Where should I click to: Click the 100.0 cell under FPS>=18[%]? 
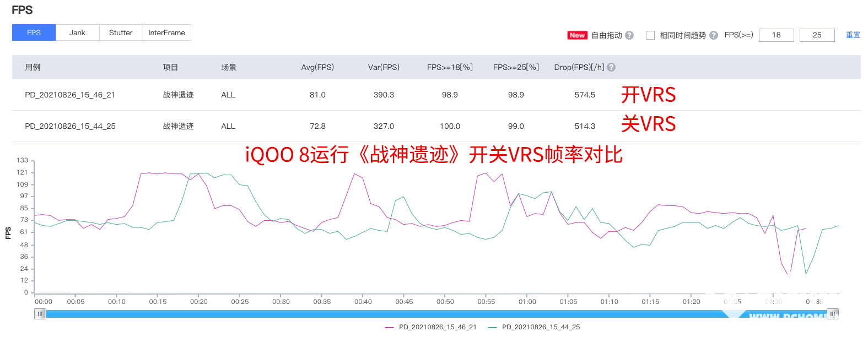coord(450,126)
